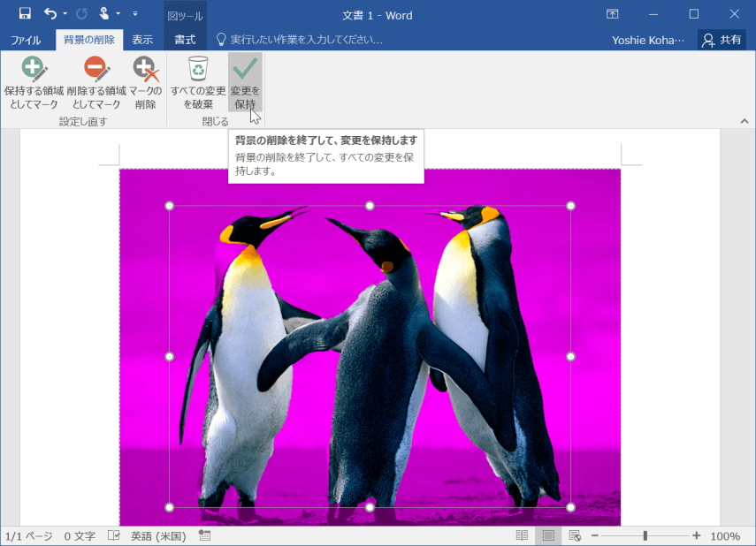Click 英語 (米国) language indicator
This screenshot has width=756, height=546.
pyautogui.click(x=158, y=536)
